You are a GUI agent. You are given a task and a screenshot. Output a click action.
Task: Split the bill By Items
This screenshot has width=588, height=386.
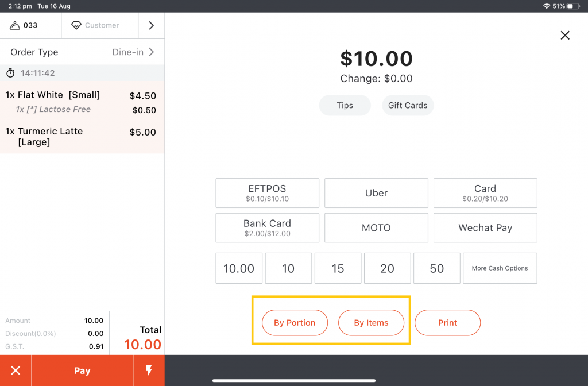click(371, 323)
